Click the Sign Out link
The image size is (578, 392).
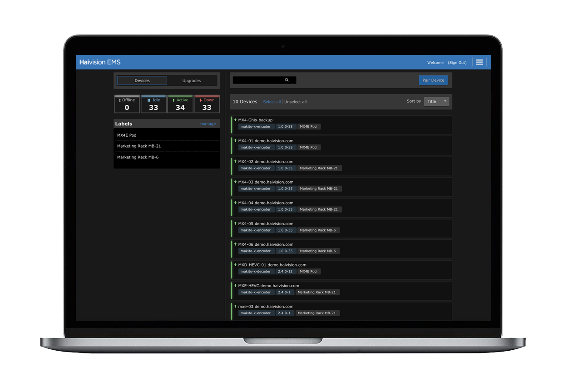coord(457,63)
